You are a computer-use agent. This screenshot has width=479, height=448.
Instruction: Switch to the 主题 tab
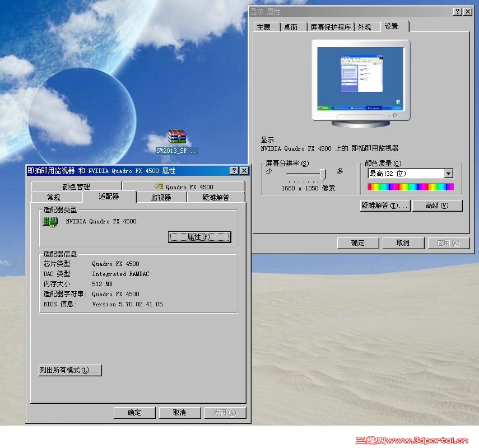click(x=264, y=27)
